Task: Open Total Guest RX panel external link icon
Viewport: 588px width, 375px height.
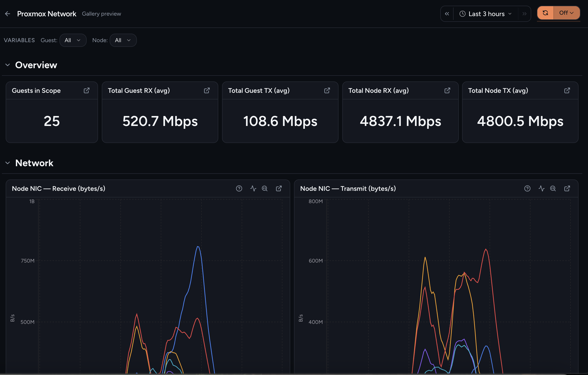Action: 207,91
